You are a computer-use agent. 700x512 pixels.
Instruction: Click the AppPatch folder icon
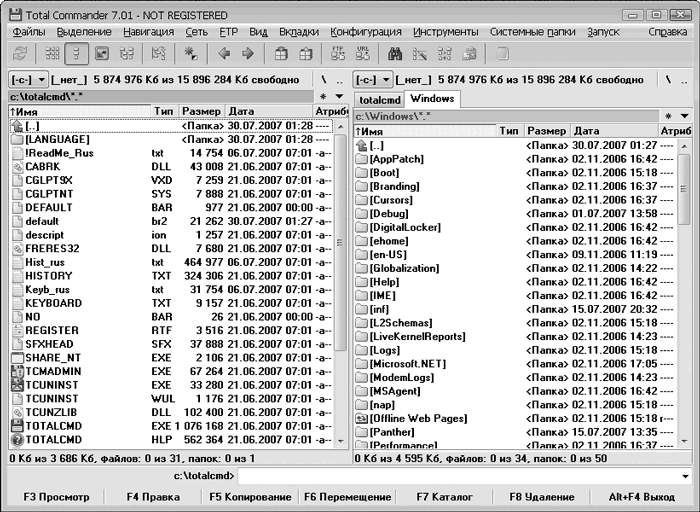(x=361, y=159)
